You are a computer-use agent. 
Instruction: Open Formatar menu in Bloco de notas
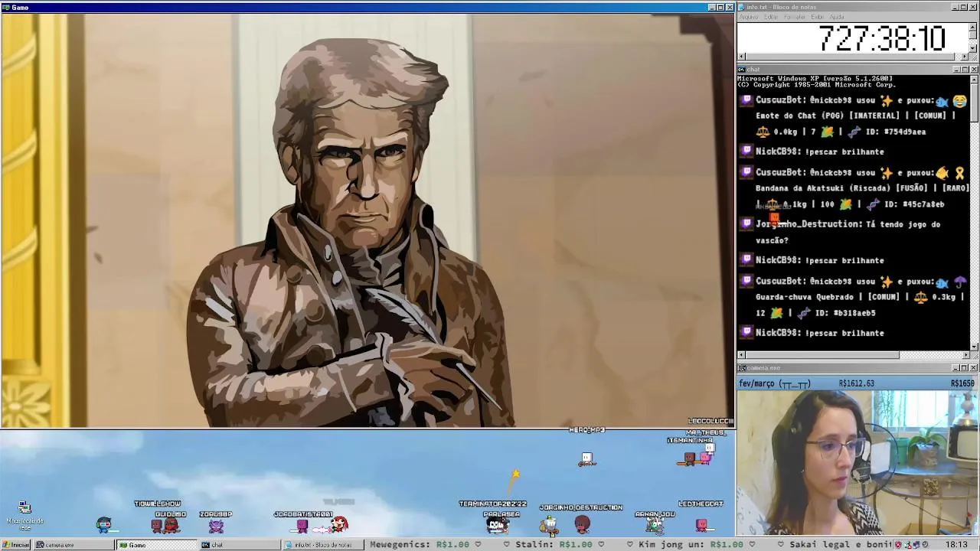point(795,17)
